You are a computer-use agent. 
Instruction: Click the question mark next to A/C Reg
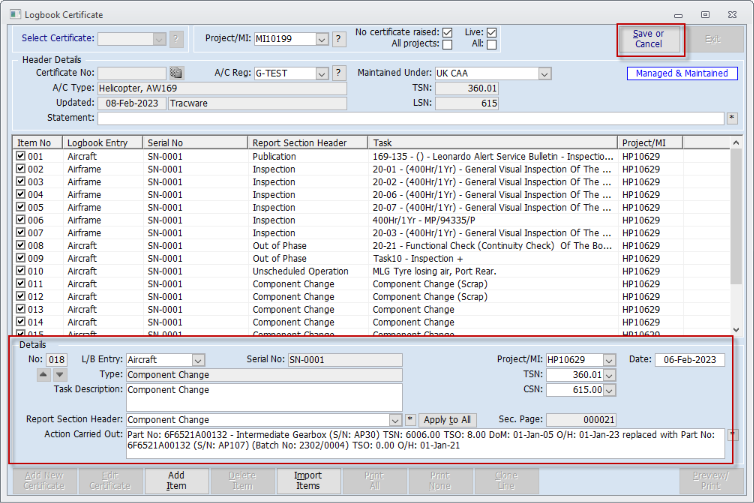pyautogui.click(x=339, y=73)
